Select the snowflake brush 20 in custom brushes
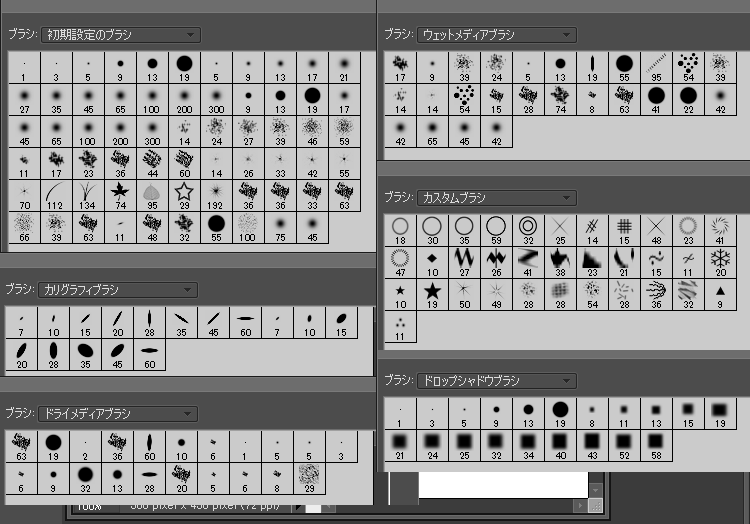The image size is (750, 524). click(x=720, y=263)
